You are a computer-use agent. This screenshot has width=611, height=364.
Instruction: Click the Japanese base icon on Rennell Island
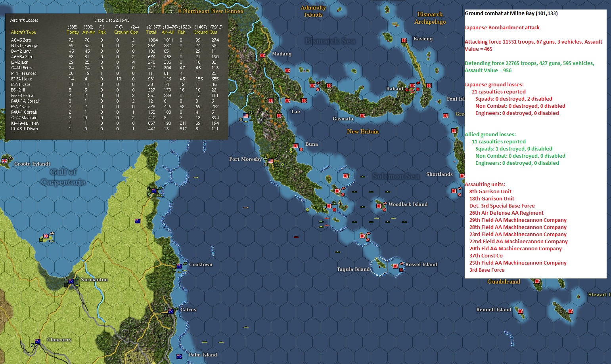click(x=520, y=311)
